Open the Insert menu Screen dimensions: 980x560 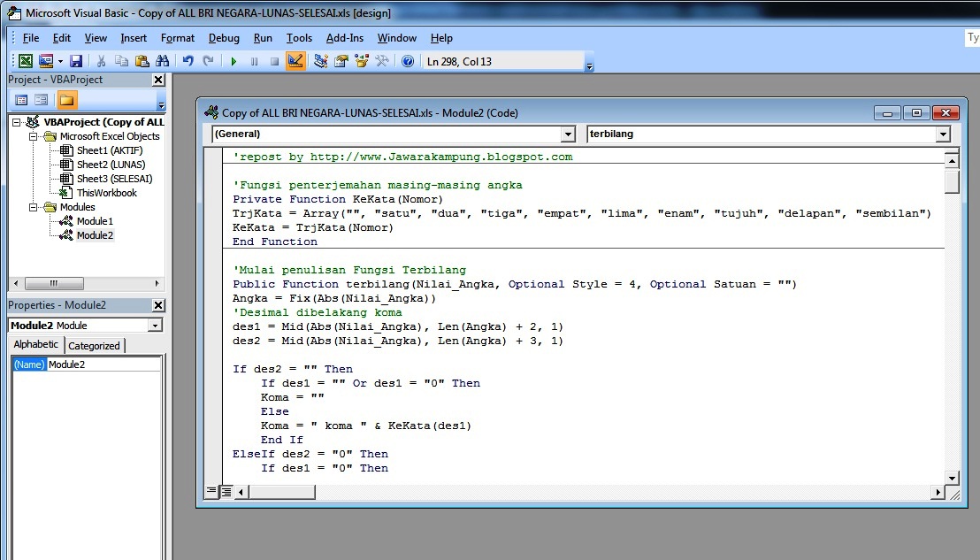[134, 38]
